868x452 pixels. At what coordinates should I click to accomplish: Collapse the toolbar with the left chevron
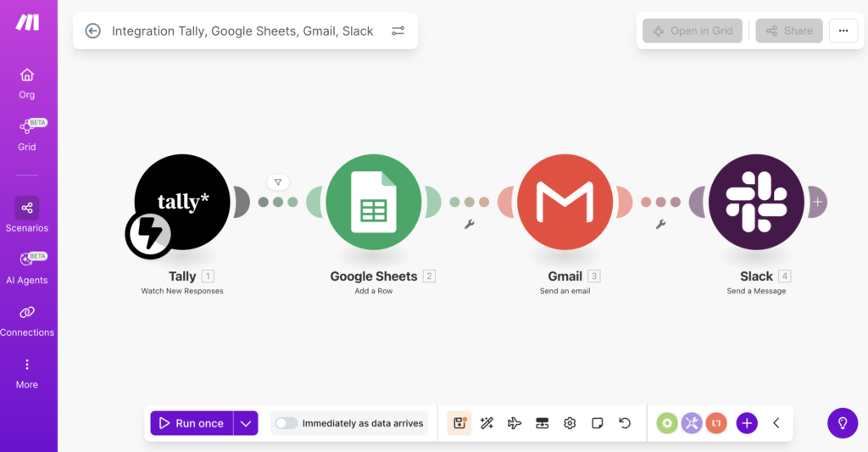tap(776, 423)
